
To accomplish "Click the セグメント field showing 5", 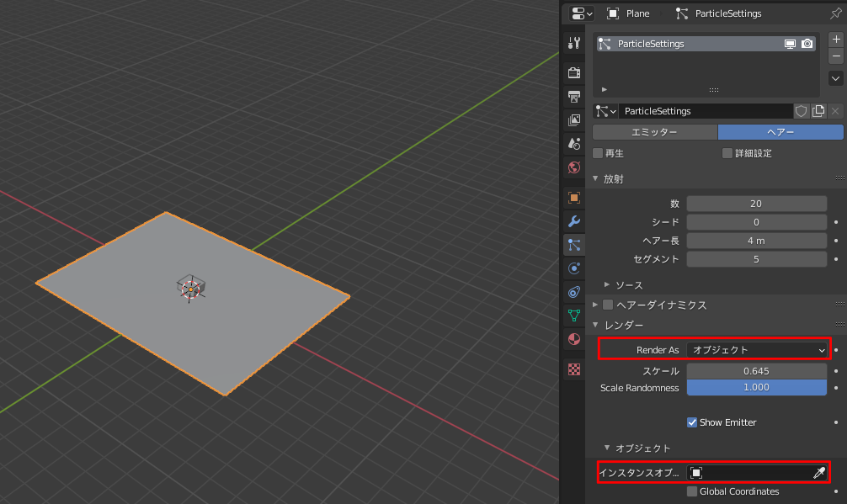I will point(756,259).
